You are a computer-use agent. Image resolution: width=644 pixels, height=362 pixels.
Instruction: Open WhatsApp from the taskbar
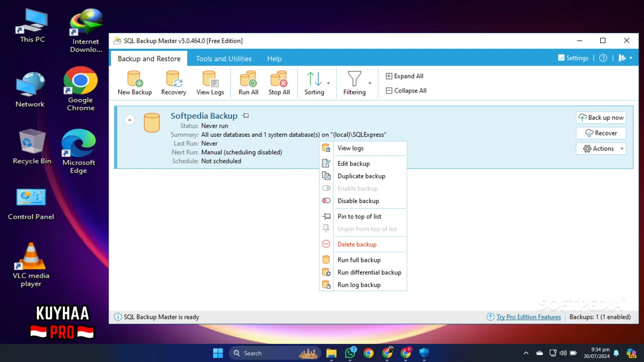click(350, 353)
